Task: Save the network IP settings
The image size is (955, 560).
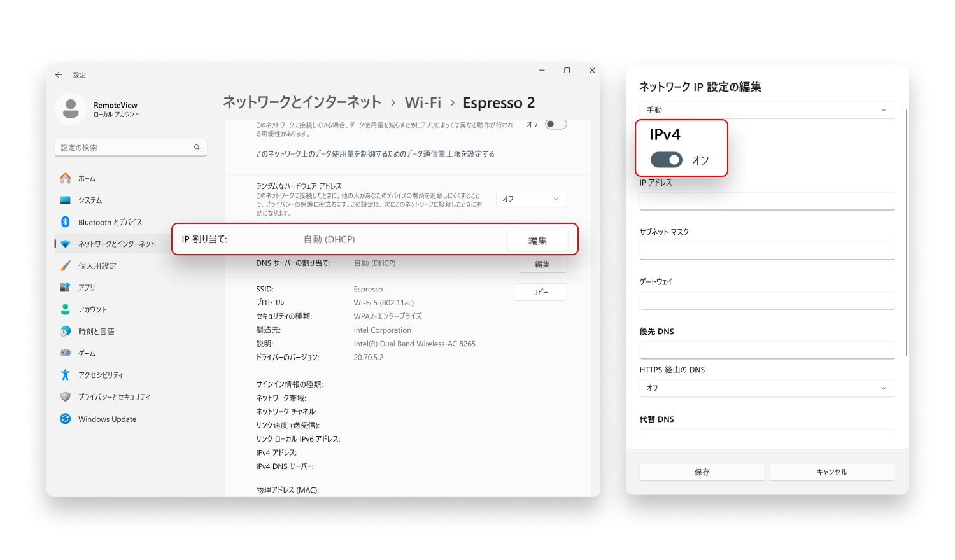Action: point(702,472)
